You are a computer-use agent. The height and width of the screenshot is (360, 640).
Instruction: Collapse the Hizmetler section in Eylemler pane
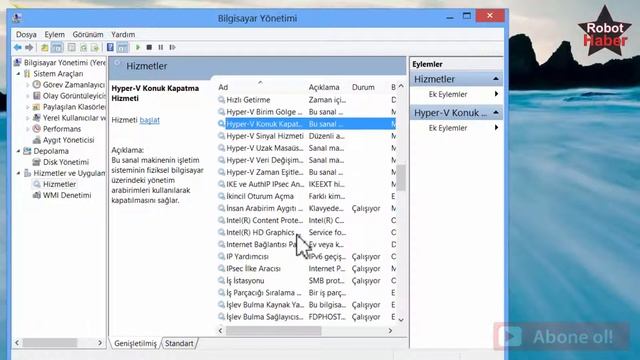pyautogui.click(x=496, y=79)
